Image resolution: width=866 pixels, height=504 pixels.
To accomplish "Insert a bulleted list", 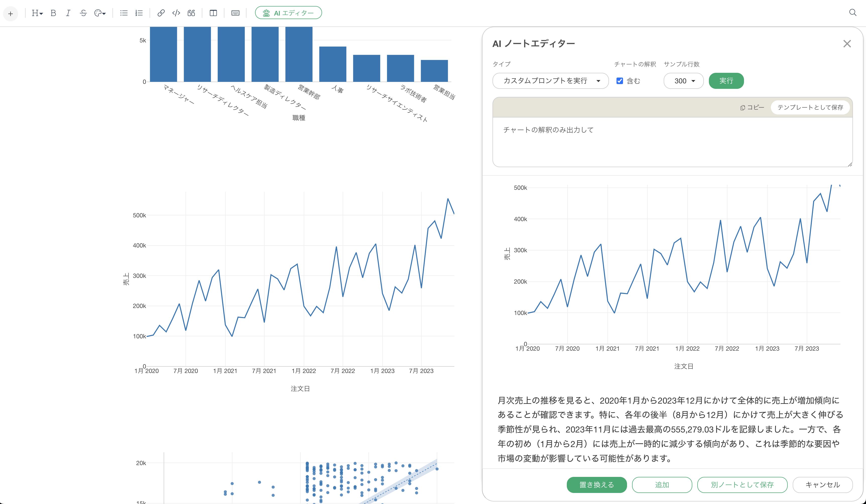I will [124, 13].
